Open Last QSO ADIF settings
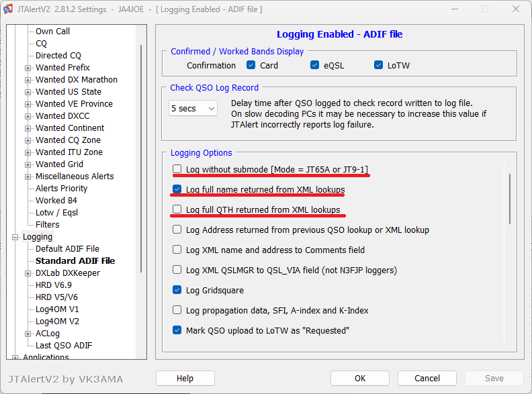Screen dimensions: 532x394 [64, 346]
